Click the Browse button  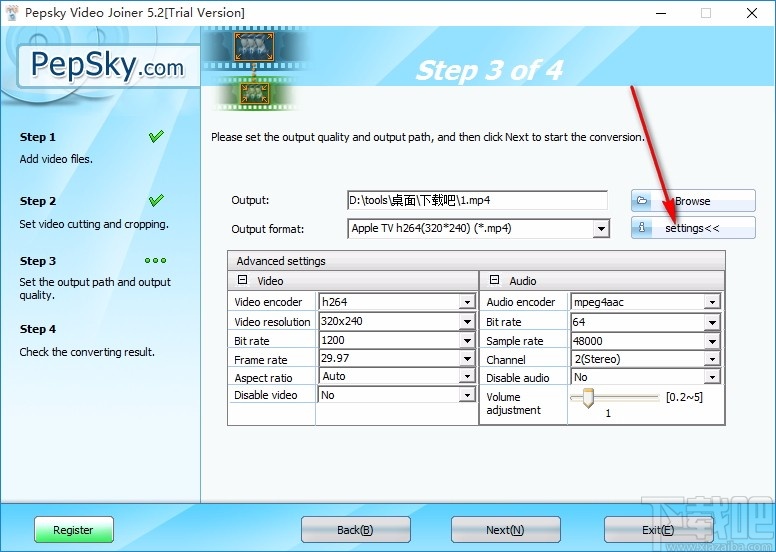click(693, 201)
